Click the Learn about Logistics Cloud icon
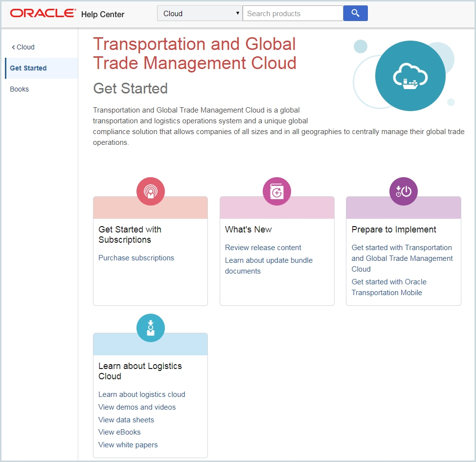The height and width of the screenshot is (462, 476). [151, 328]
